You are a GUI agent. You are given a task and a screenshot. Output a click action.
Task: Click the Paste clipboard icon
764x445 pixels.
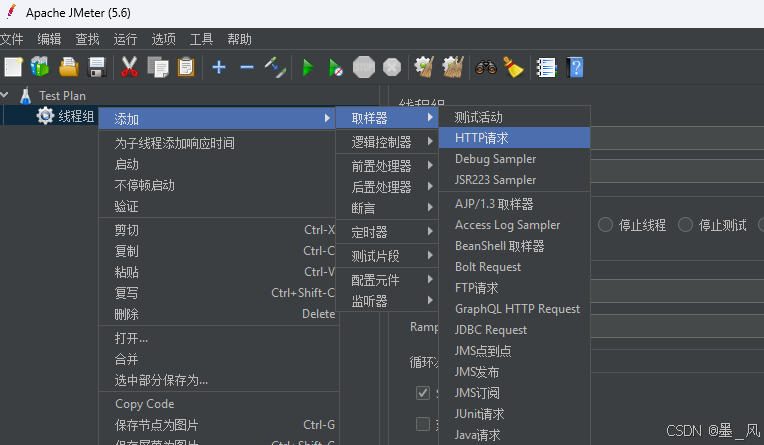pos(186,67)
